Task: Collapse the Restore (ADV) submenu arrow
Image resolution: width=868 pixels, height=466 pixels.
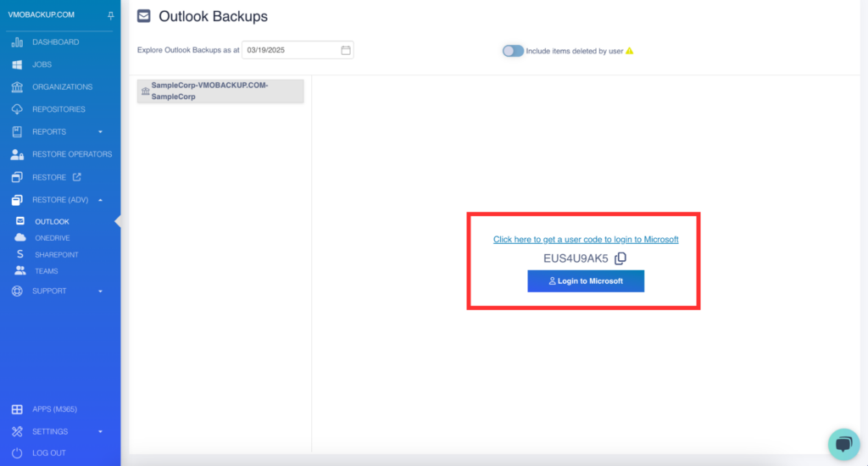Action: tap(100, 200)
